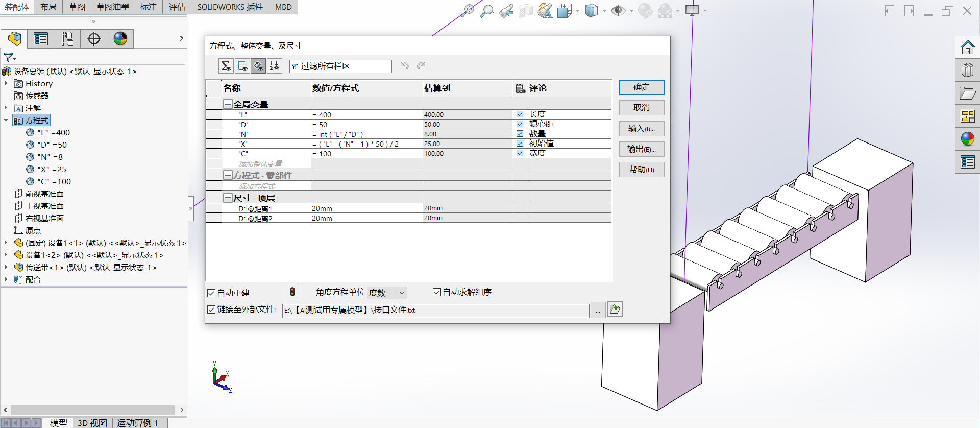Open the DisplayManager color sphere tab
Image resolution: width=980 pixels, height=428 pixels.
click(x=120, y=39)
